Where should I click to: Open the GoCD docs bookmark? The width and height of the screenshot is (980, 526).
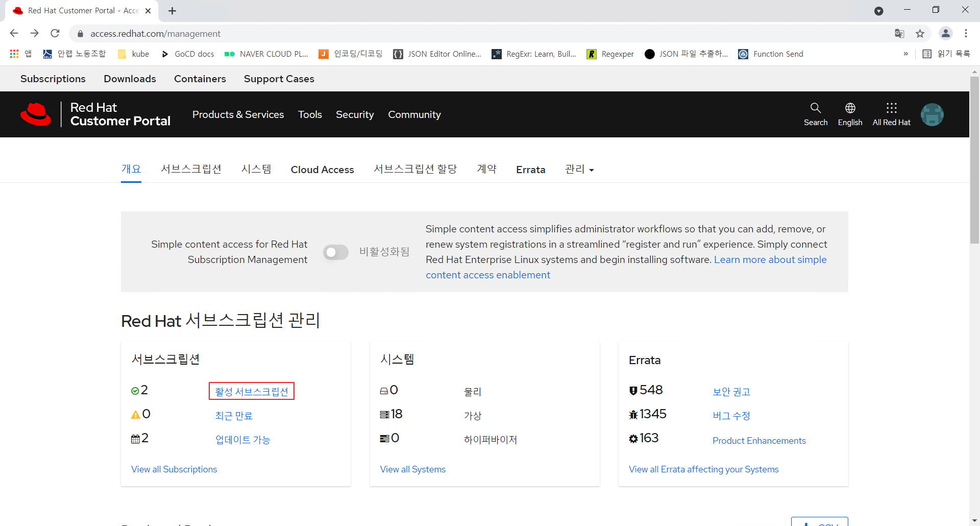[x=187, y=54]
